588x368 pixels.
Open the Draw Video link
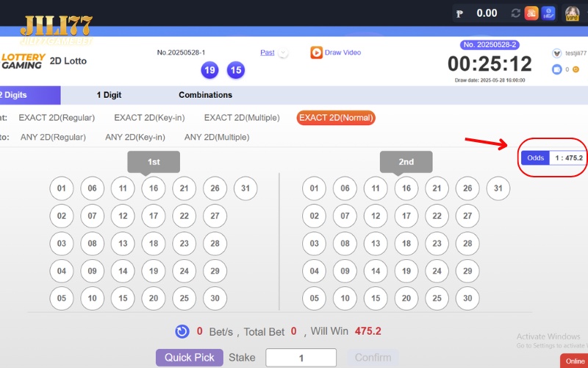click(x=343, y=52)
